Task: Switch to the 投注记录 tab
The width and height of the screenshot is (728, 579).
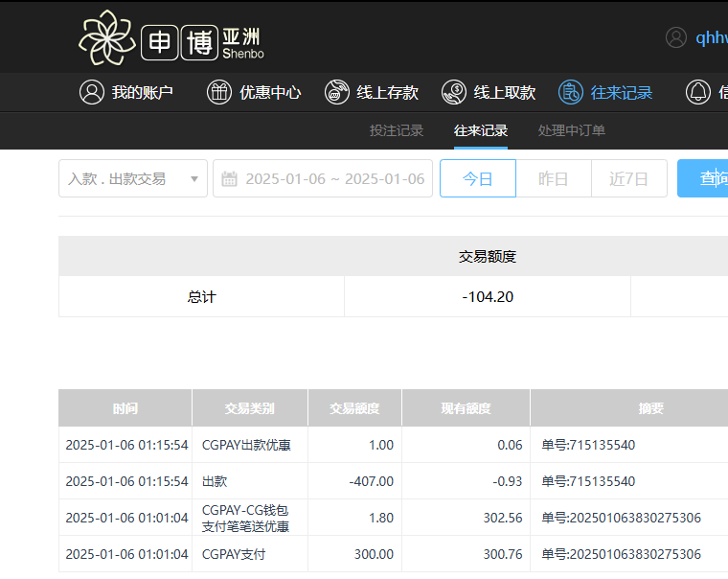Action: coord(397,130)
